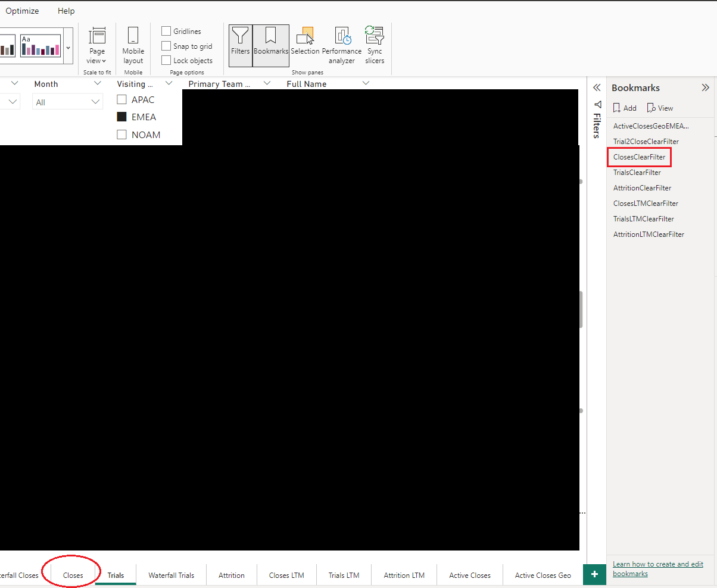Switch to the Closes page tab
This screenshot has width=717, height=588.
pos(73,575)
